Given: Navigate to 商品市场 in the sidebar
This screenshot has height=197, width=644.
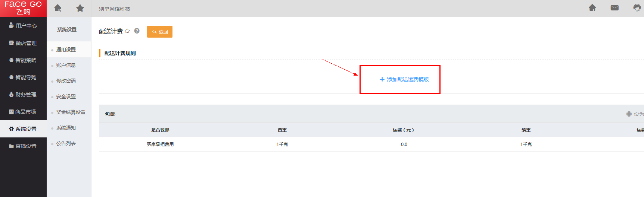Looking at the screenshot, I should [x=23, y=112].
